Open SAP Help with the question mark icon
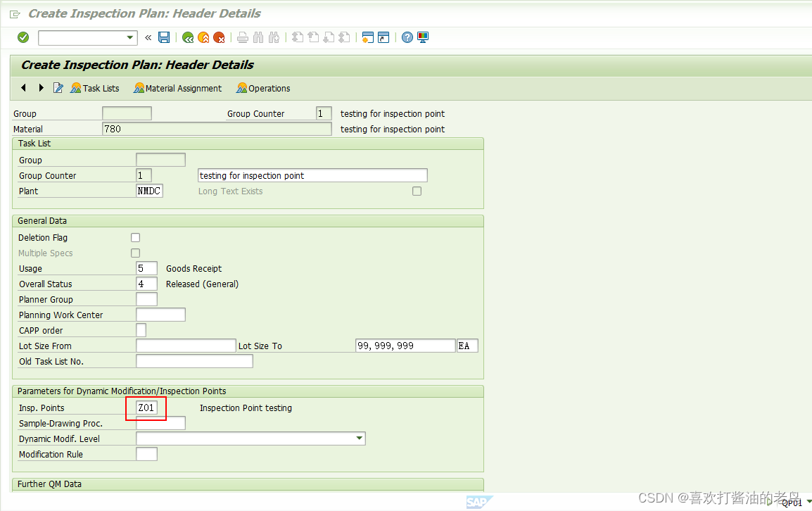The width and height of the screenshot is (812, 511). pyautogui.click(x=407, y=38)
